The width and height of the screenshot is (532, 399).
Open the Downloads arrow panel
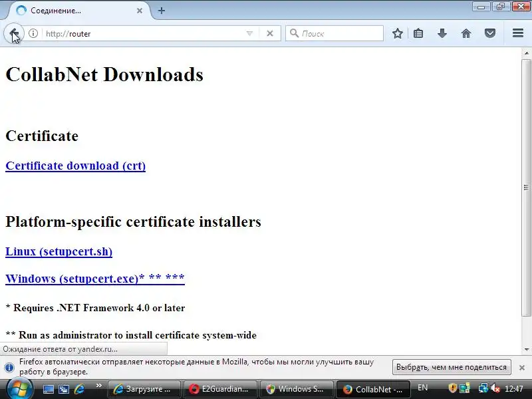point(442,33)
